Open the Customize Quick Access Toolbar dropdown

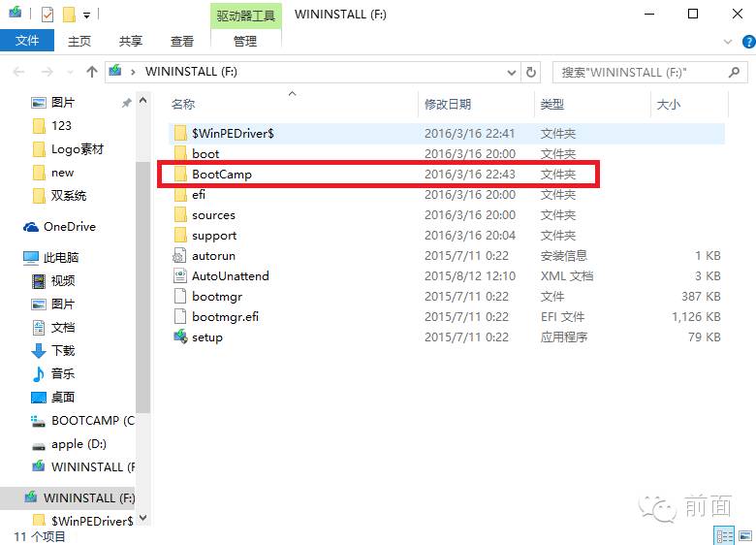[86, 16]
